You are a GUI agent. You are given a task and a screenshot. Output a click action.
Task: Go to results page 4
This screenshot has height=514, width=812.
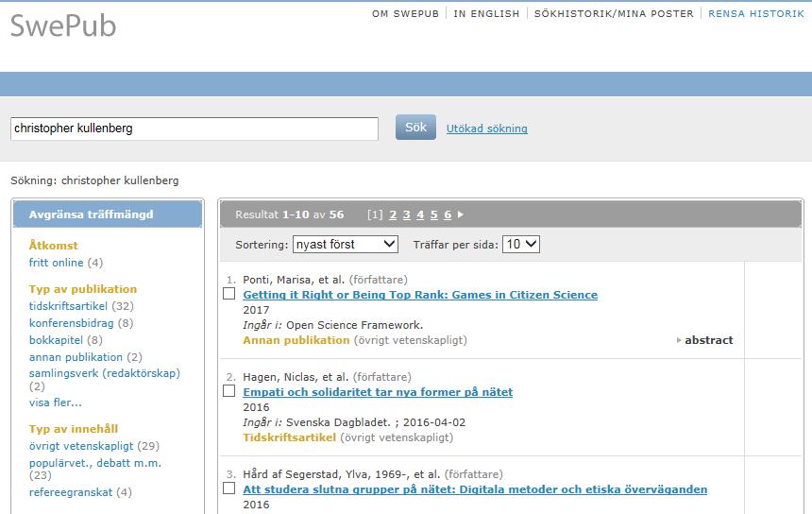coord(420,214)
